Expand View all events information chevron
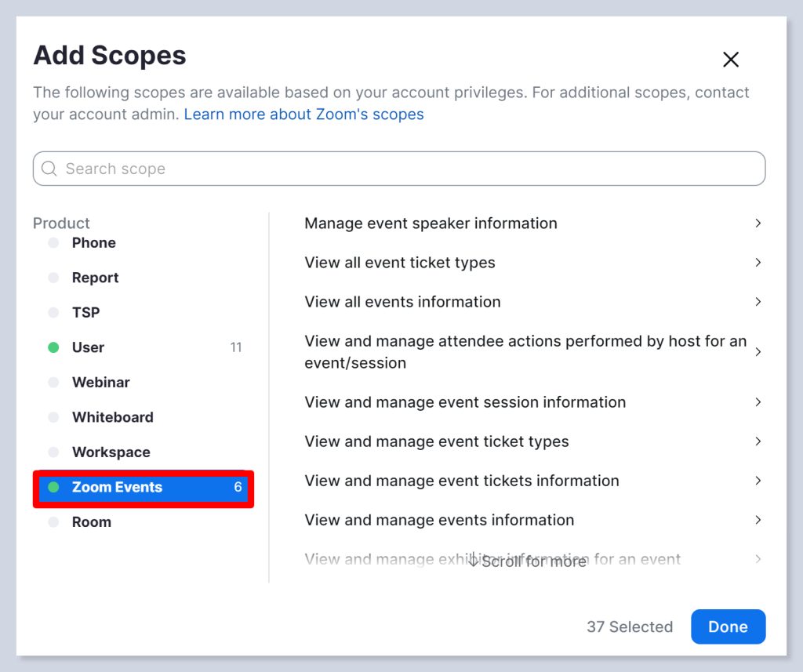803x672 pixels. [x=758, y=302]
